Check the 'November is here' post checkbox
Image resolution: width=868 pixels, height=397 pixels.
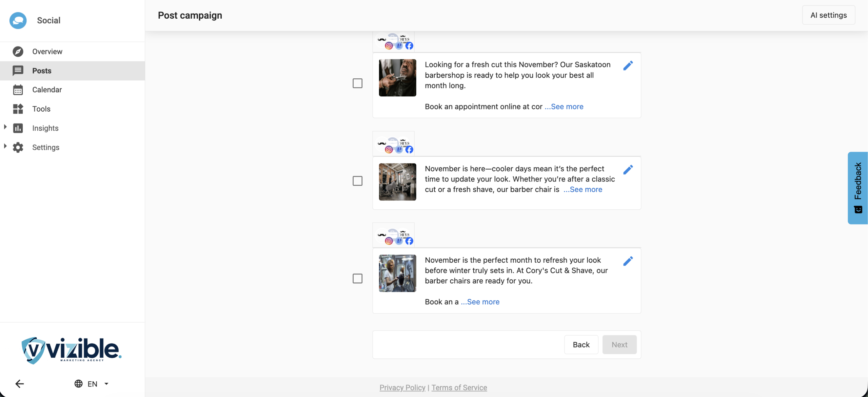[x=357, y=181]
